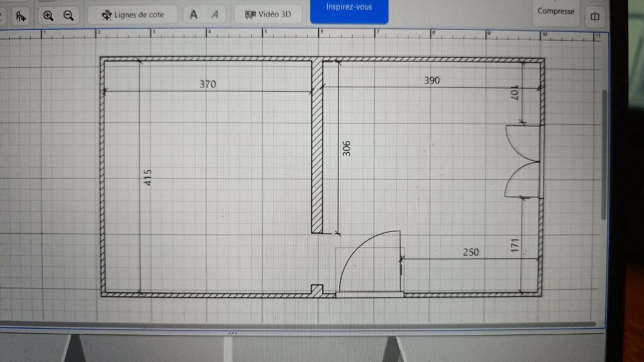Select the 390 dimension label
644x362 pixels.
coord(431,80)
